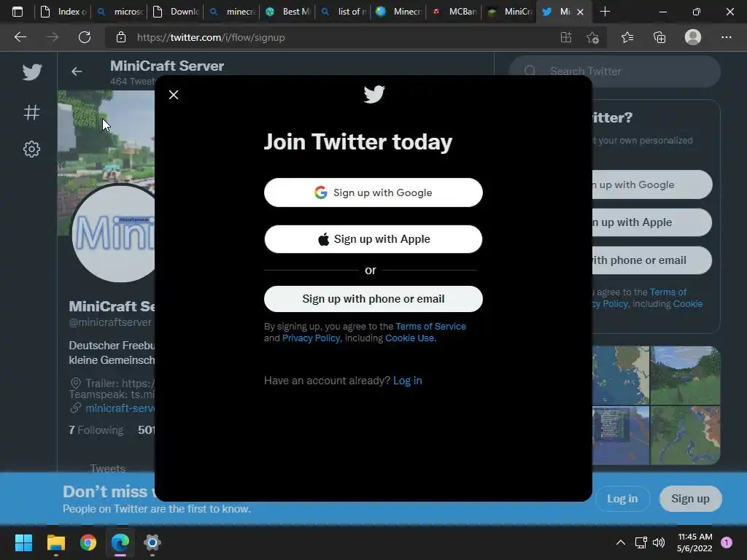
Task: Focus the Search Twitter field
Action: point(614,71)
